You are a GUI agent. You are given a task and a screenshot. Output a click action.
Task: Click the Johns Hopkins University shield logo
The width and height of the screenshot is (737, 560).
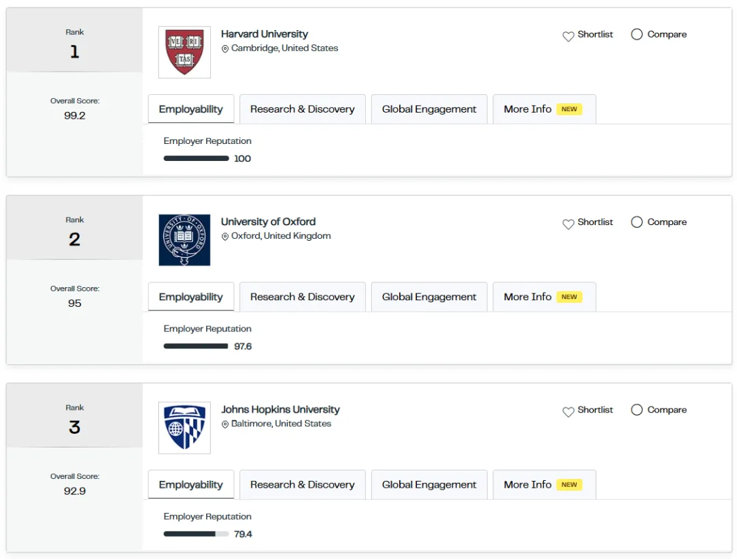184,428
